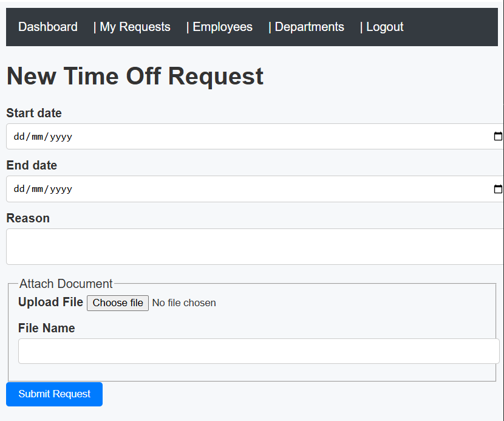Select the day segment of End date

[18, 189]
